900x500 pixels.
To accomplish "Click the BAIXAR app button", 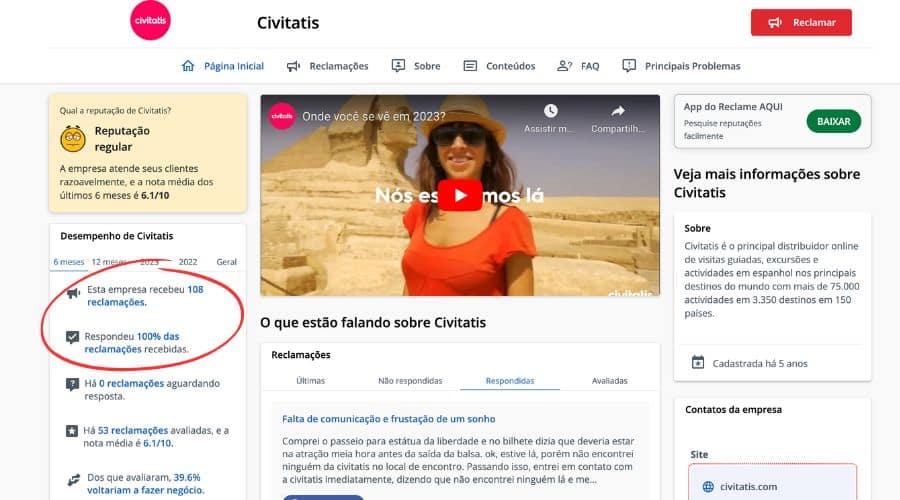I will click(x=833, y=122).
